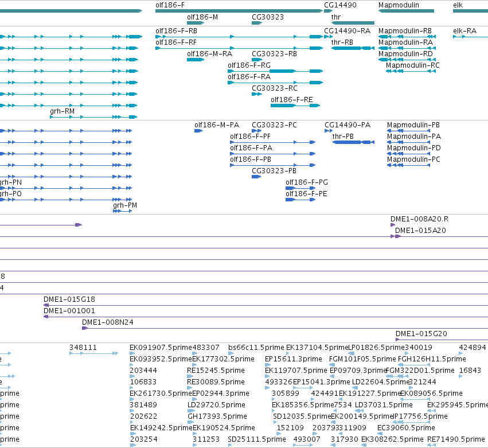The width and height of the screenshot is (488, 448).
Task: Click EST GH17393.5prime
Action: coord(191,422)
